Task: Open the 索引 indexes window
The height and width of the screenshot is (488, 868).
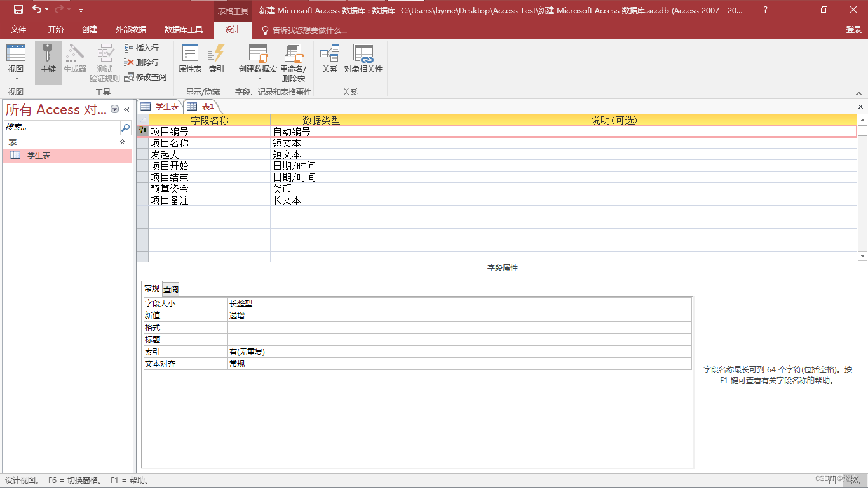Action: coord(217,58)
